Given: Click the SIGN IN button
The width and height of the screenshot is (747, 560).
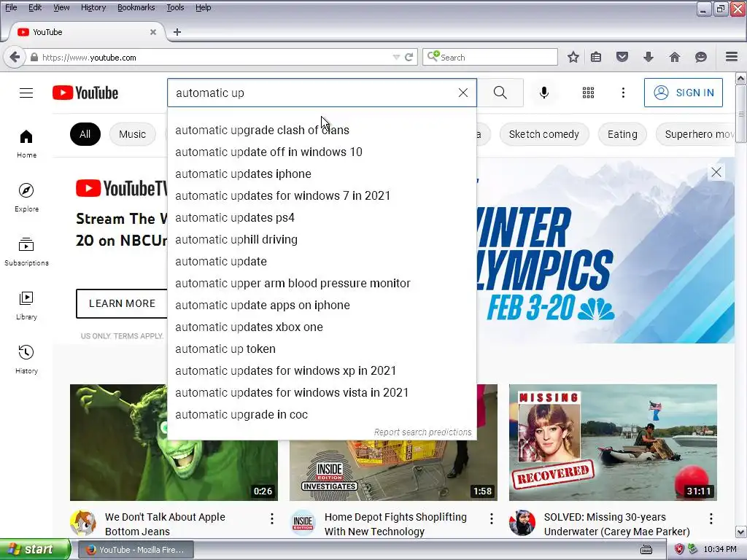Looking at the screenshot, I should (683, 93).
